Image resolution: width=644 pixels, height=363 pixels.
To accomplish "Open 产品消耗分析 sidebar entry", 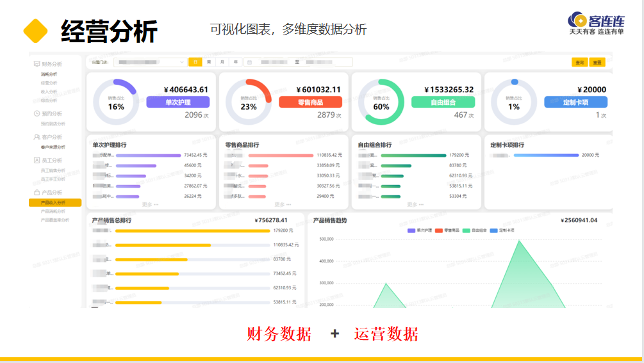I will click(x=53, y=211).
